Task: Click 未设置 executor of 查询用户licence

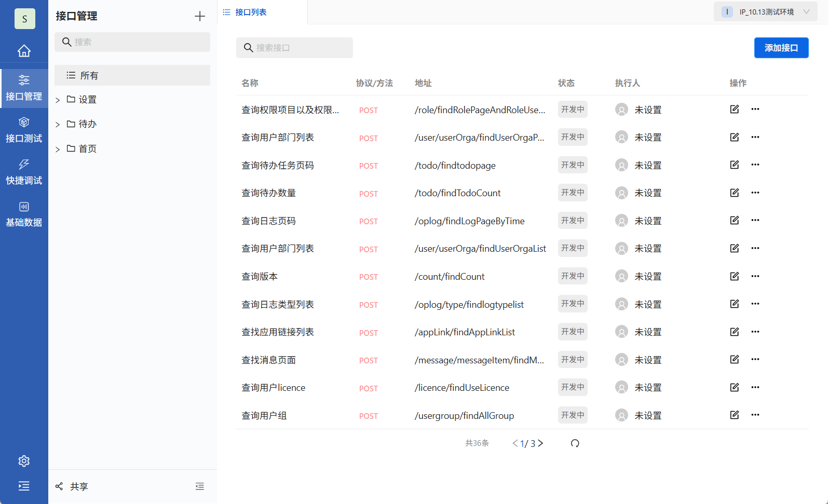Action: pos(648,388)
